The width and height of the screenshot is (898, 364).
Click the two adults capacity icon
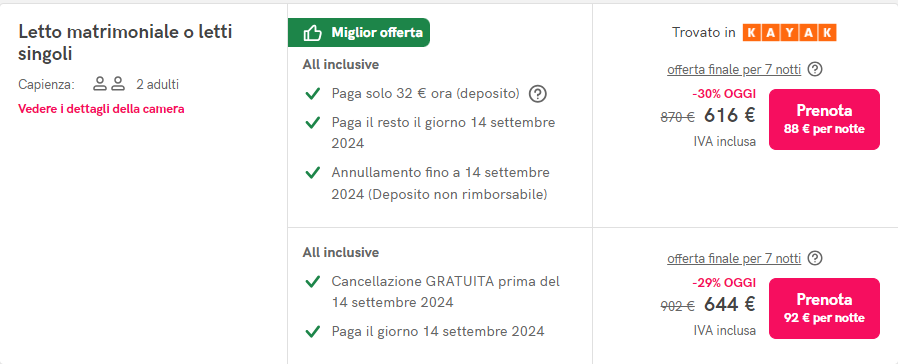click(109, 84)
